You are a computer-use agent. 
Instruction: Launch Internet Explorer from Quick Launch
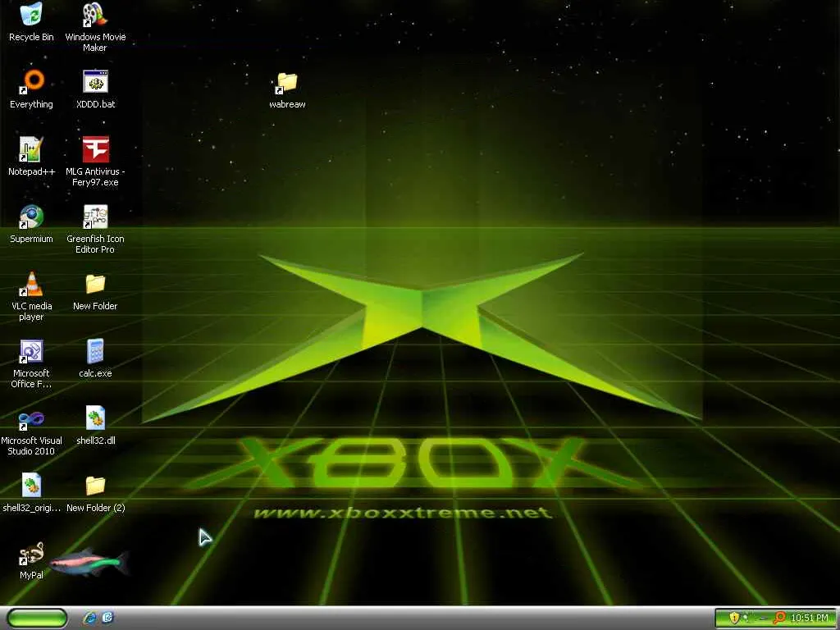(89, 618)
